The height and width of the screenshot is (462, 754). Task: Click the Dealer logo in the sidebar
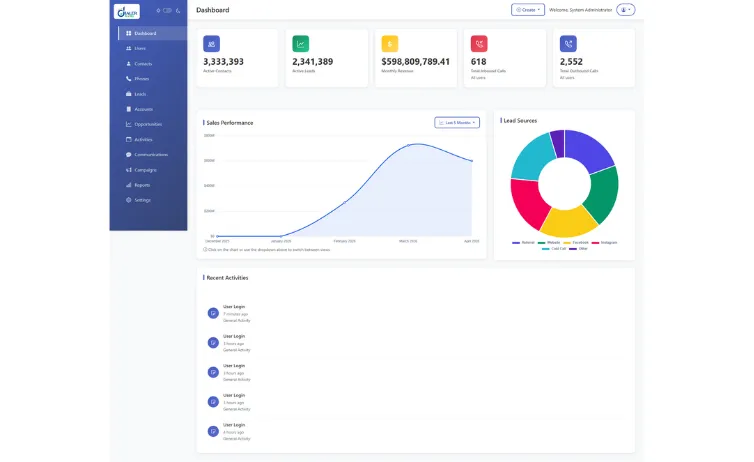point(127,11)
